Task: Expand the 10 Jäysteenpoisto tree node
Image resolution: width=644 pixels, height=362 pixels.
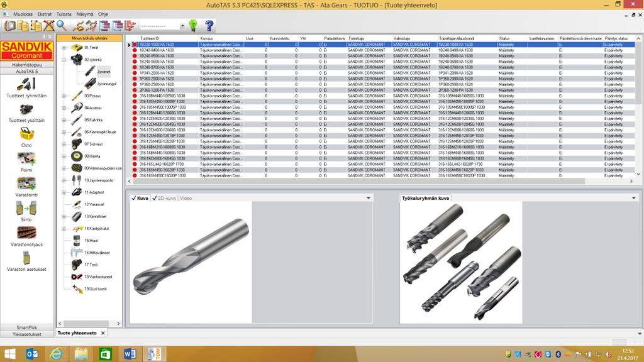Action: point(64,180)
